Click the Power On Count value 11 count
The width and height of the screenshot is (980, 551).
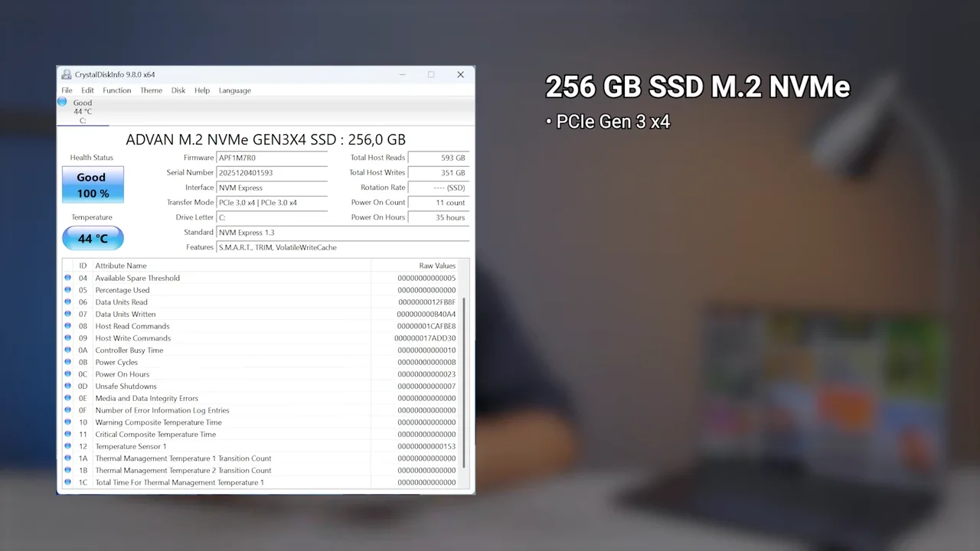pyautogui.click(x=439, y=203)
